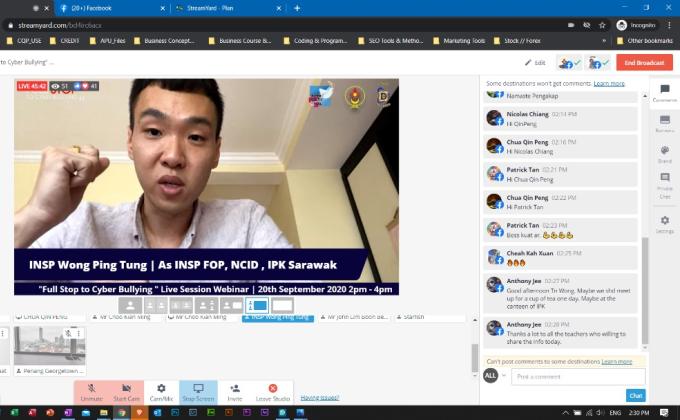Toggle the Unmute microphone button

[90, 391]
